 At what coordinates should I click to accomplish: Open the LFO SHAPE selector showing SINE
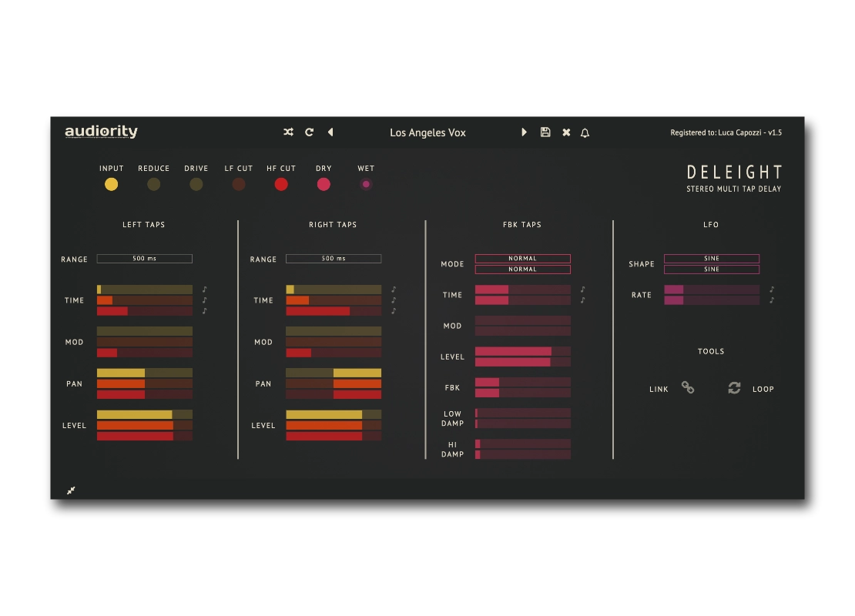point(712,259)
